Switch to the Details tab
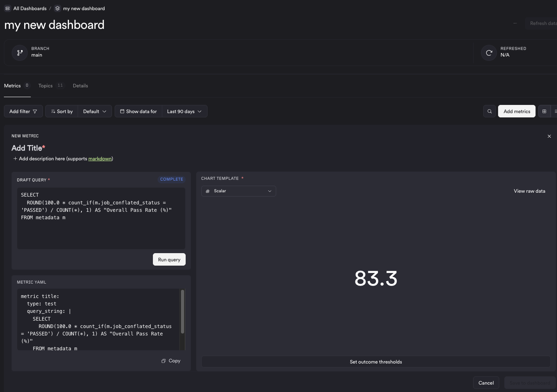This screenshot has width=557, height=392. [80, 85]
